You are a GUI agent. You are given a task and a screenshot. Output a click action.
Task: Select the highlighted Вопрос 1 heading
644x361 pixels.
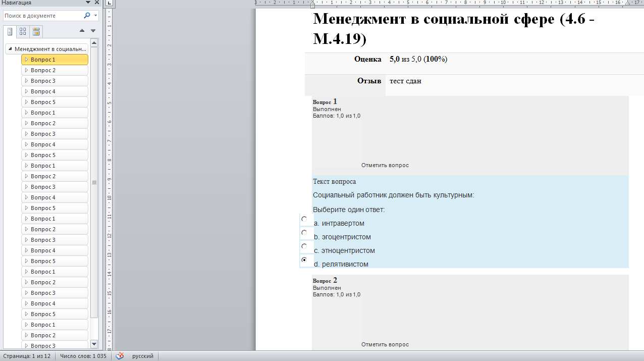55,60
